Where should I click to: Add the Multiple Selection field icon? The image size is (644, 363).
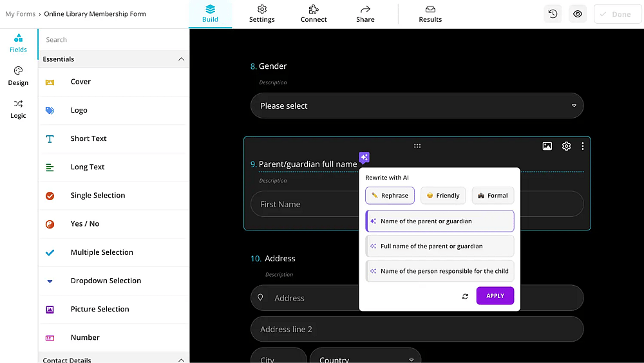click(50, 252)
